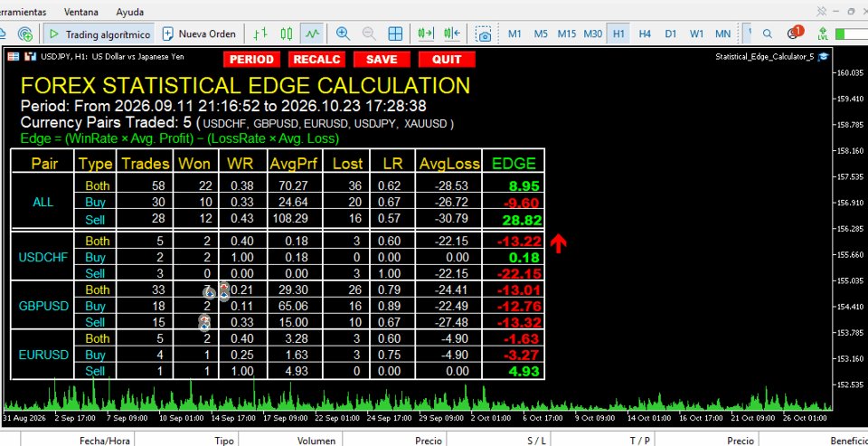Click the USDJPY, H1 chart title text
This screenshot has height=446, width=868.
click(112, 56)
